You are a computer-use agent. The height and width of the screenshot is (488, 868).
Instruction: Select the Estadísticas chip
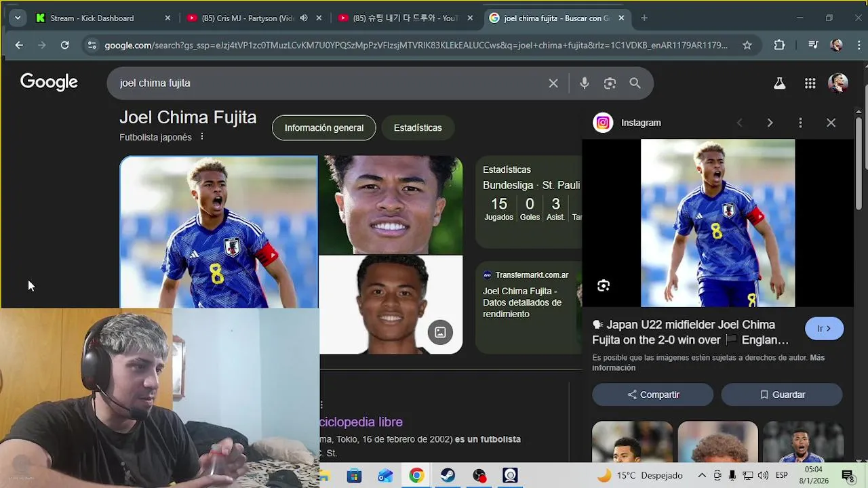click(x=418, y=127)
